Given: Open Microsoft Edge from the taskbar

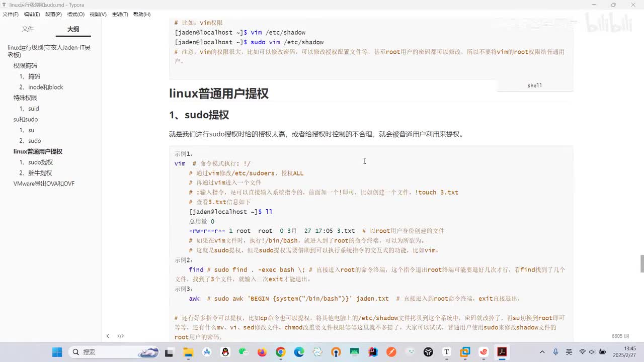Looking at the screenshot, I should coord(299,352).
